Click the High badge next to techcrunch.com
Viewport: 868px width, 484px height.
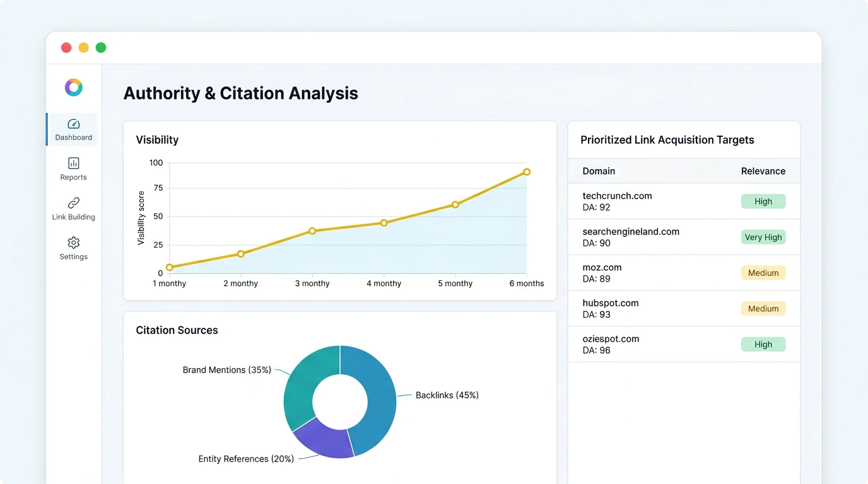[763, 201]
